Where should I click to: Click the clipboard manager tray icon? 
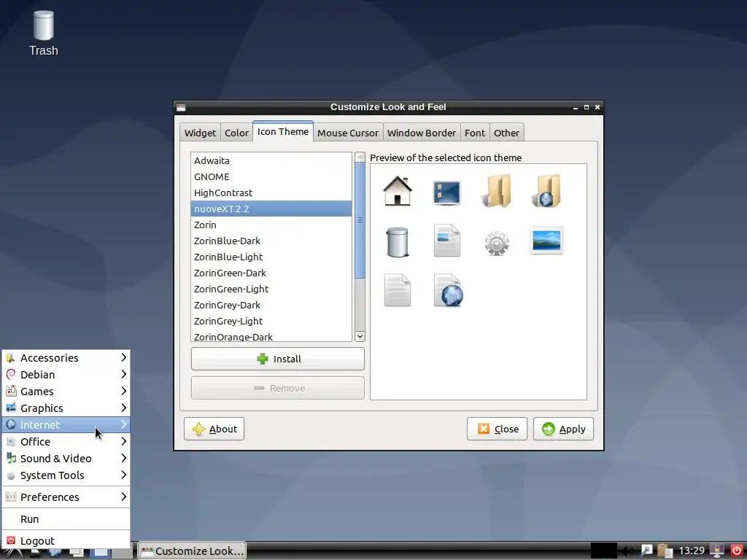[x=665, y=551]
